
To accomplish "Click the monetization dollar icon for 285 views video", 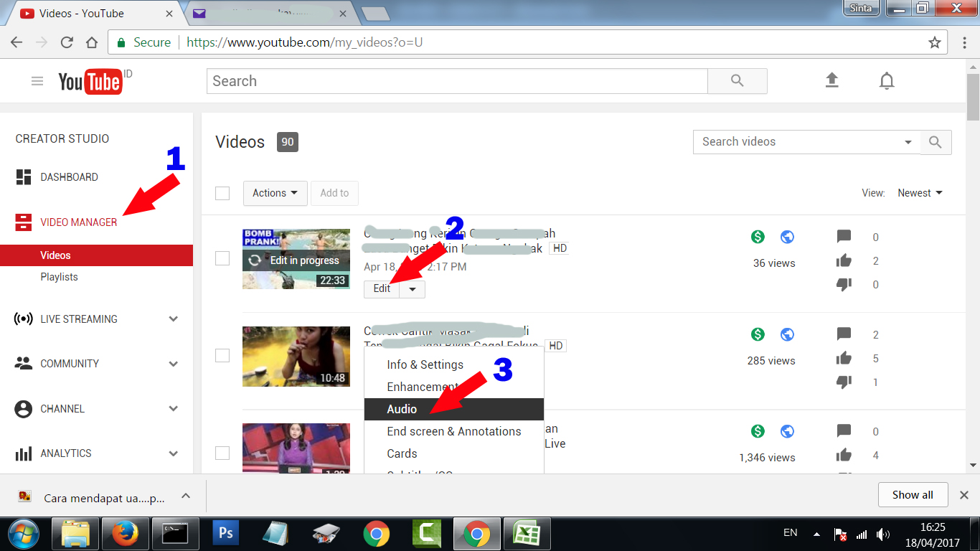I will (758, 334).
